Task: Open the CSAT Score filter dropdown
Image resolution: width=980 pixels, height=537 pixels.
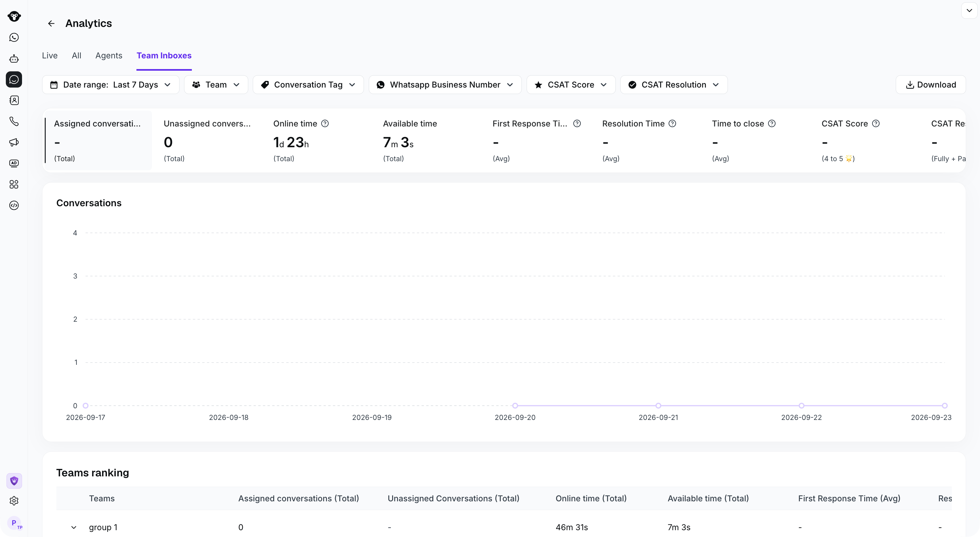Action: [x=571, y=85]
